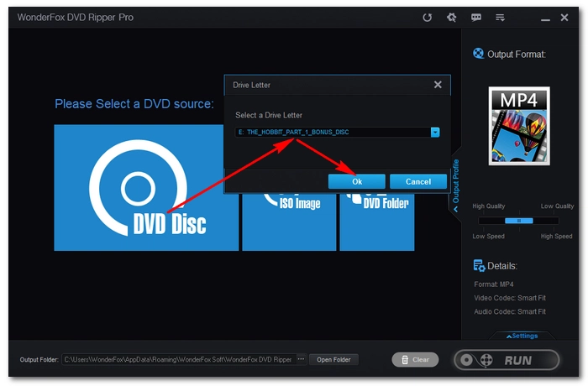Screen dimensions: 588x386
Task: Click the Clear button with trash icon
Action: pos(415,360)
